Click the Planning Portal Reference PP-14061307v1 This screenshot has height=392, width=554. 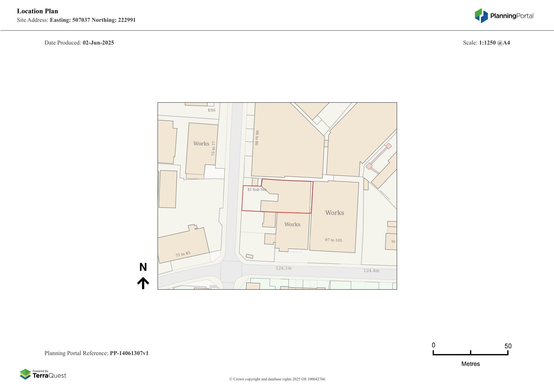[x=97, y=353]
